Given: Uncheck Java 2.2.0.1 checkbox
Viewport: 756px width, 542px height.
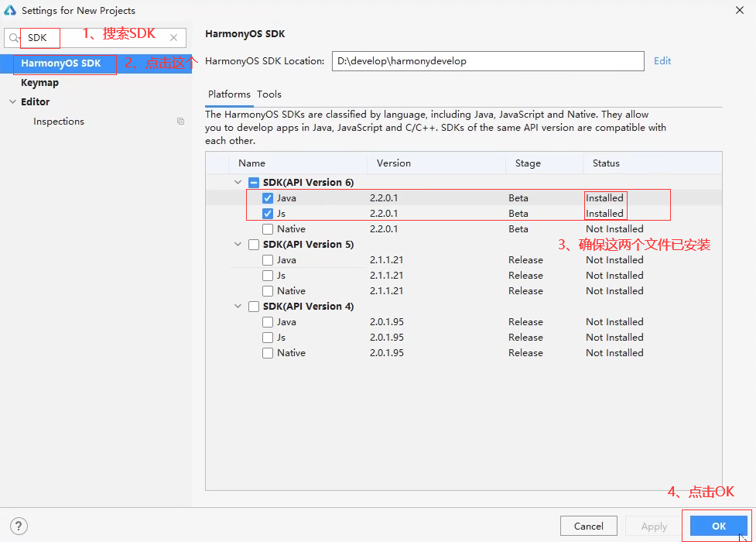Looking at the screenshot, I should coord(268,198).
